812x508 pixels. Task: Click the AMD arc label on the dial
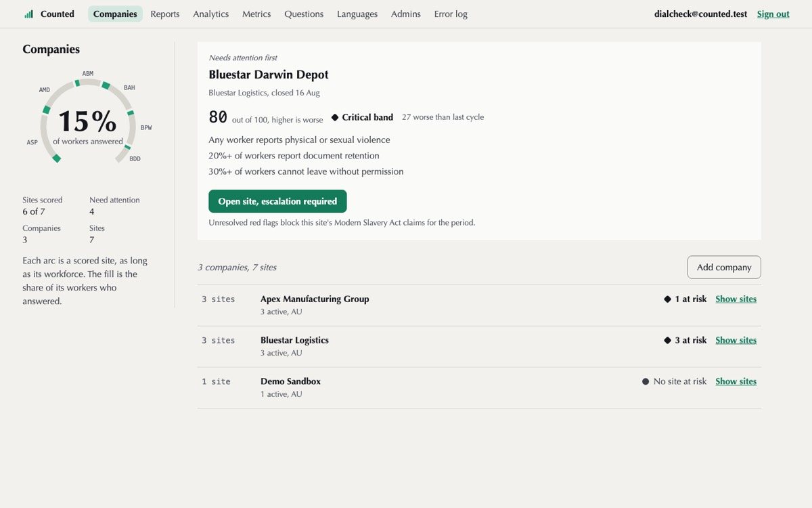[x=44, y=89]
